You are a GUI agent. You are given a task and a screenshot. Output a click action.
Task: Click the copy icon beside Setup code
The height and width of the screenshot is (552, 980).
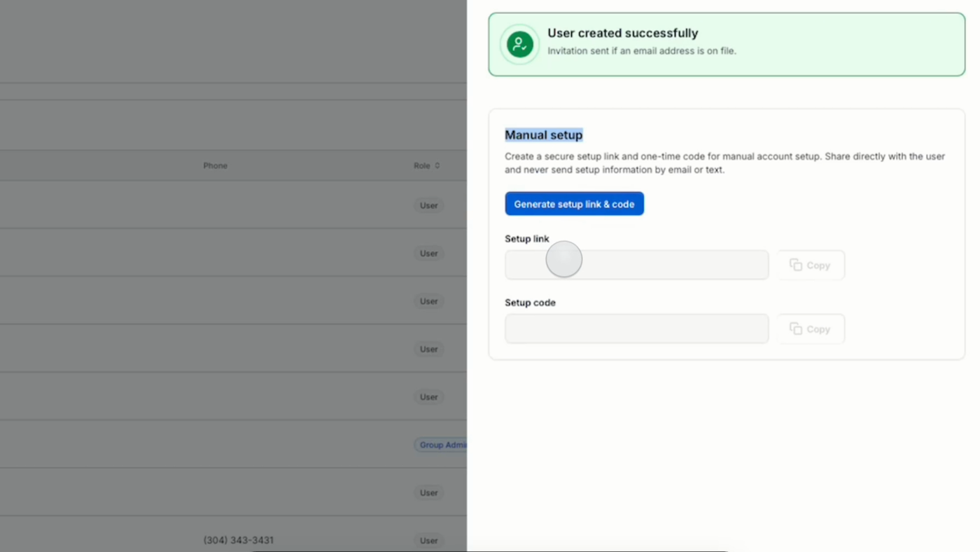(796, 329)
